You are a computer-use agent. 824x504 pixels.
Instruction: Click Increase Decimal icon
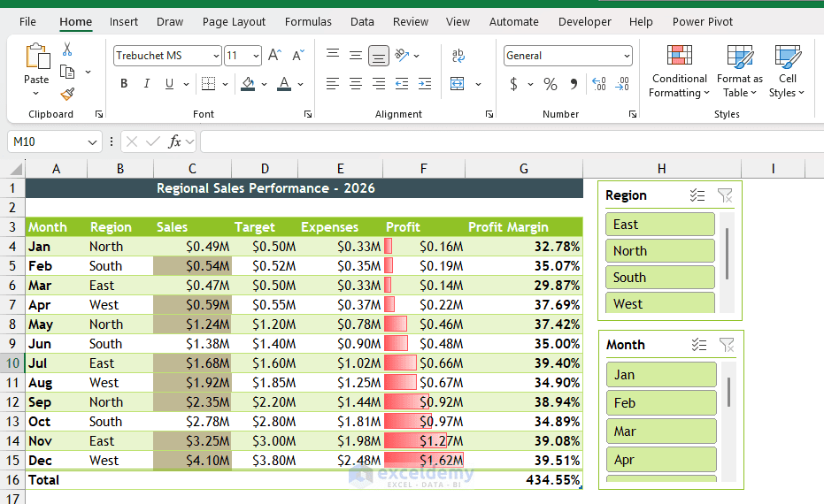tap(599, 84)
